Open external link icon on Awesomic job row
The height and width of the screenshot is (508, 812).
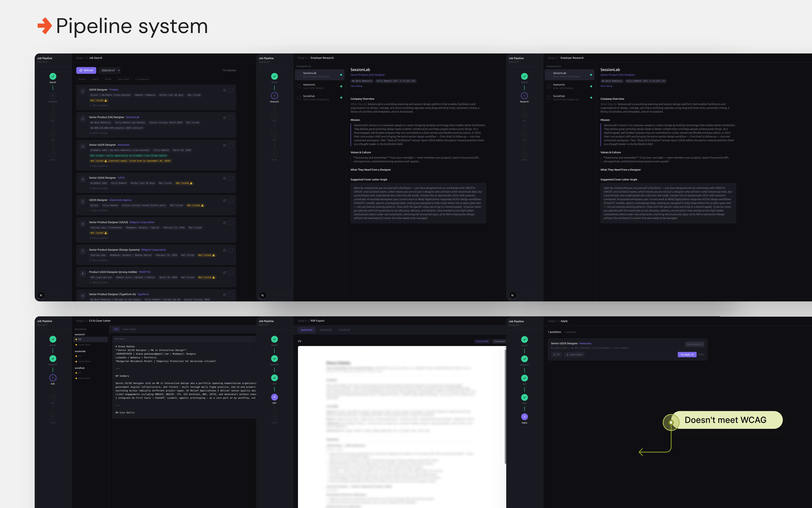224,145
